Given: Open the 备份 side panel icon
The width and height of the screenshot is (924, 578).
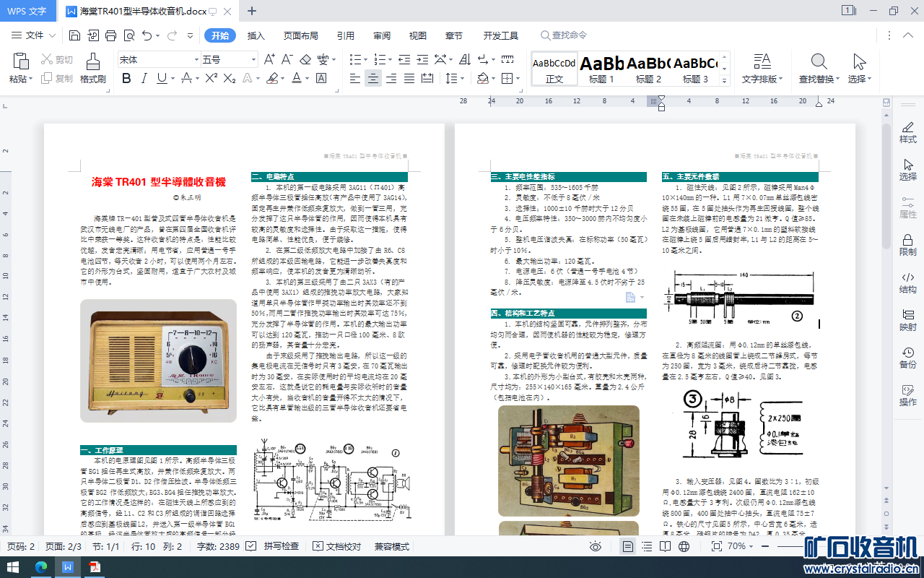Looking at the screenshot, I should tap(908, 358).
